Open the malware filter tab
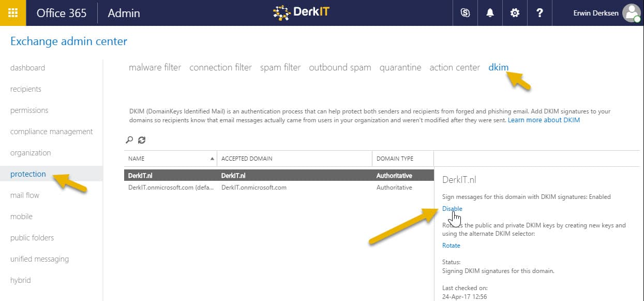Image resolution: width=644 pixels, height=301 pixels. [x=155, y=67]
